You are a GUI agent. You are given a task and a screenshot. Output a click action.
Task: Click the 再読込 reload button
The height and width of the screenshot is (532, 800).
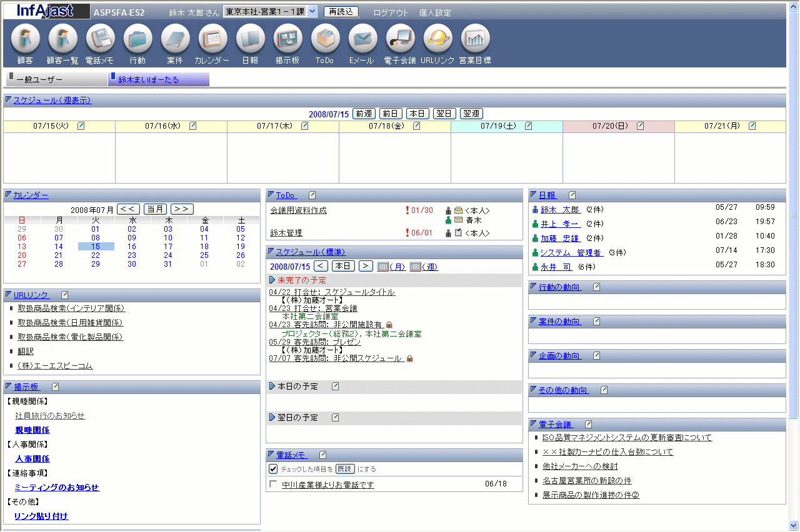pyautogui.click(x=341, y=12)
